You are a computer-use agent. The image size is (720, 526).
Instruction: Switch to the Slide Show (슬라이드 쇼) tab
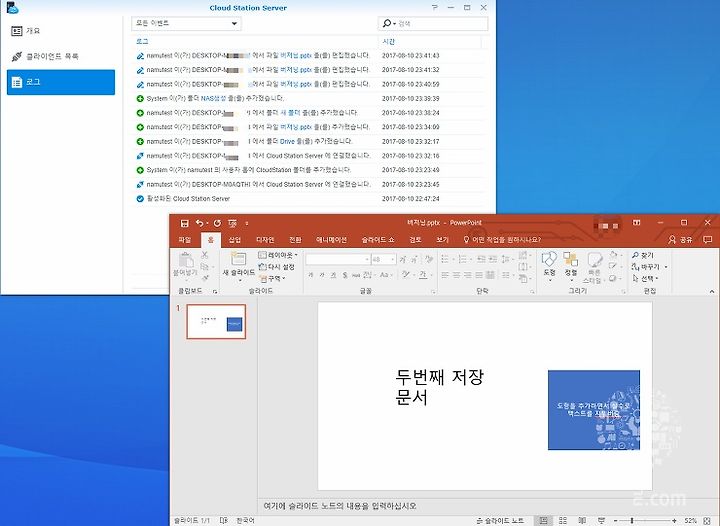(x=377, y=240)
